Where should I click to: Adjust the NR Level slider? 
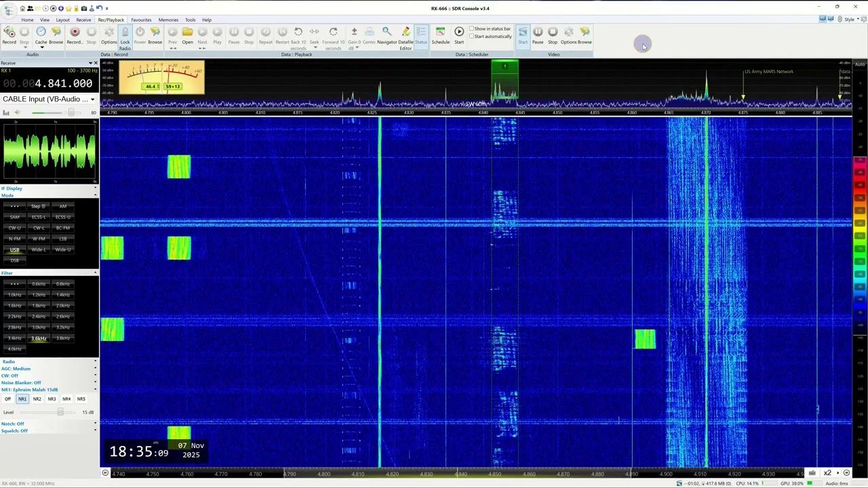(x=47, y=412)
